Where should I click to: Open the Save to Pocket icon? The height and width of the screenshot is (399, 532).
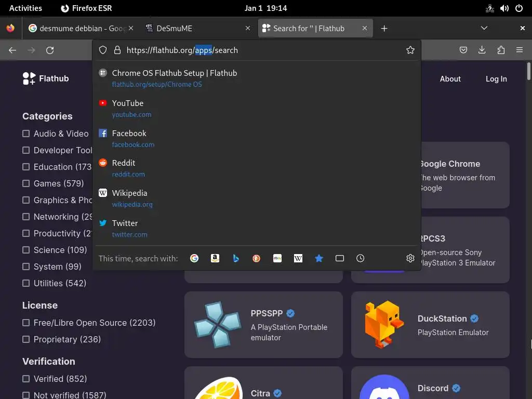click(x=463, y=50)
